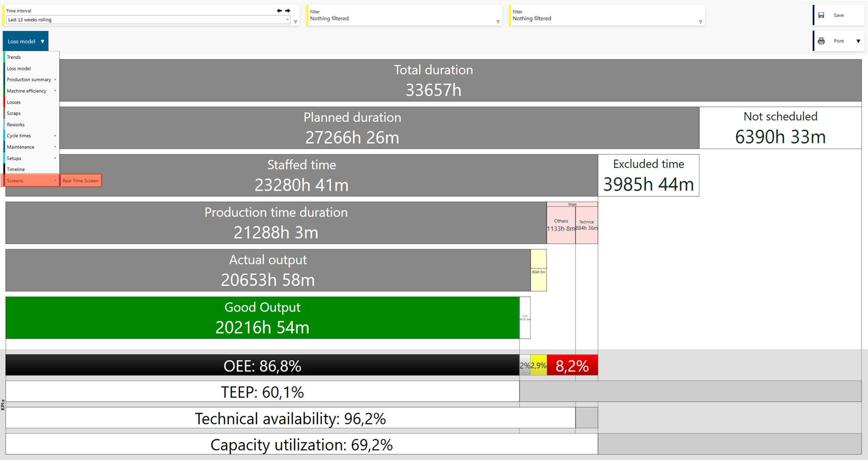Click the next time interval right arrow
Viewport: 868px width, 460px height.
[288, 10]
